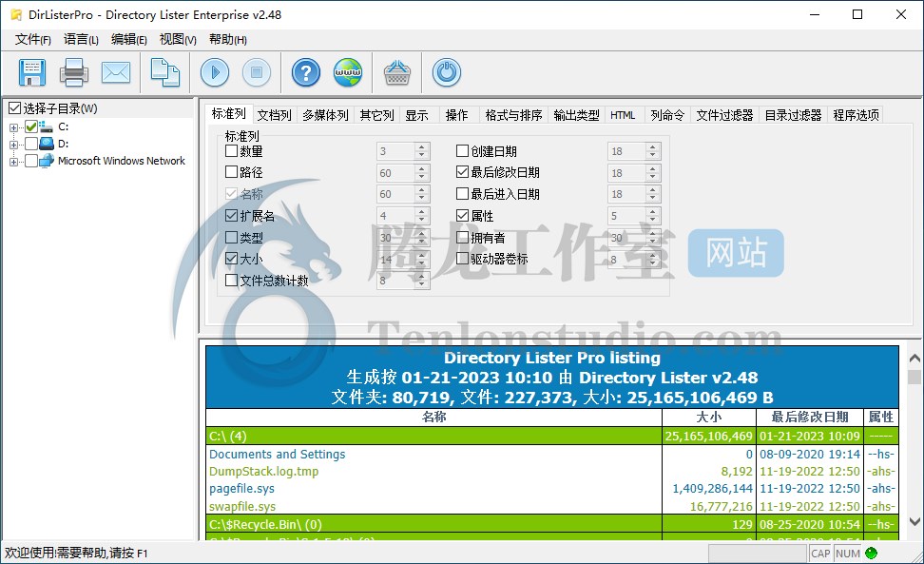The width and height of the screenshot is (924, 564).
Task: Switch to the 其它列 tab
Action: pos(376,115)
